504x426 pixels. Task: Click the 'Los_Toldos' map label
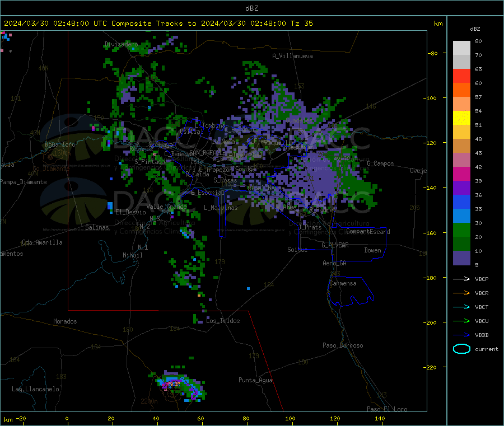pyautogui.click(x=223, y=321)
